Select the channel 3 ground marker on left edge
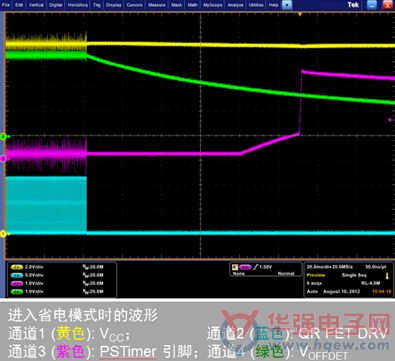 tap(3, 159)
